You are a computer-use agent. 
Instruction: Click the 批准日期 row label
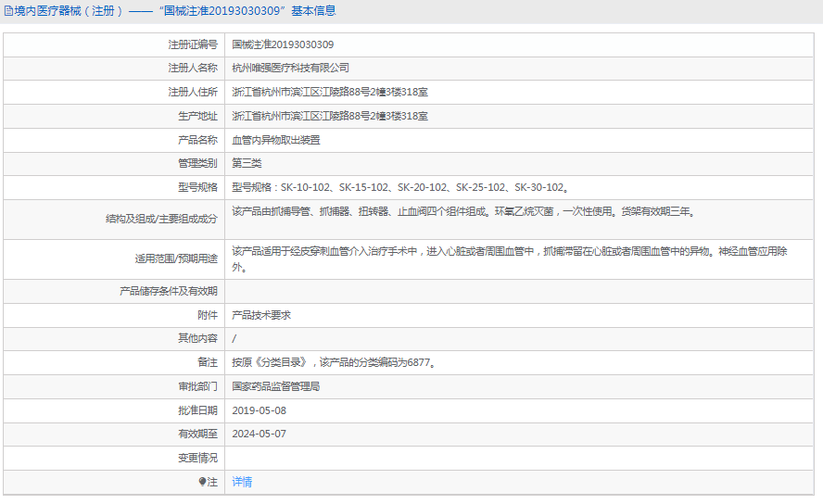click(197, 410)
